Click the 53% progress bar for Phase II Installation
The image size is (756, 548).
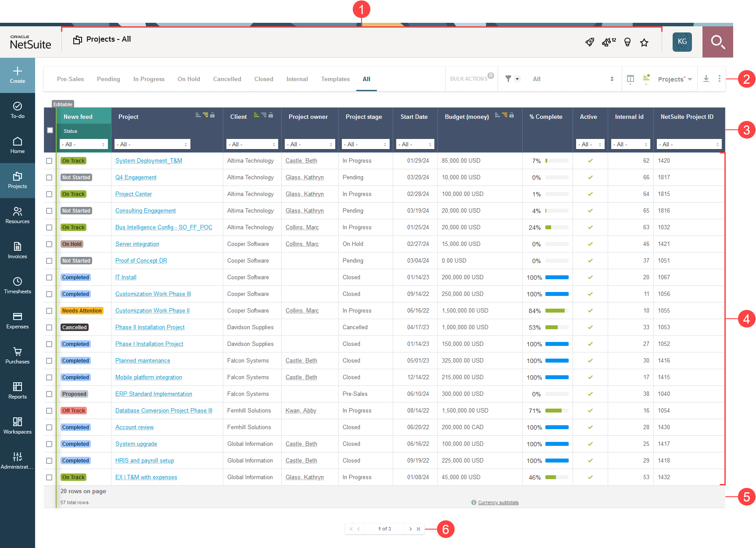point(557,327)
